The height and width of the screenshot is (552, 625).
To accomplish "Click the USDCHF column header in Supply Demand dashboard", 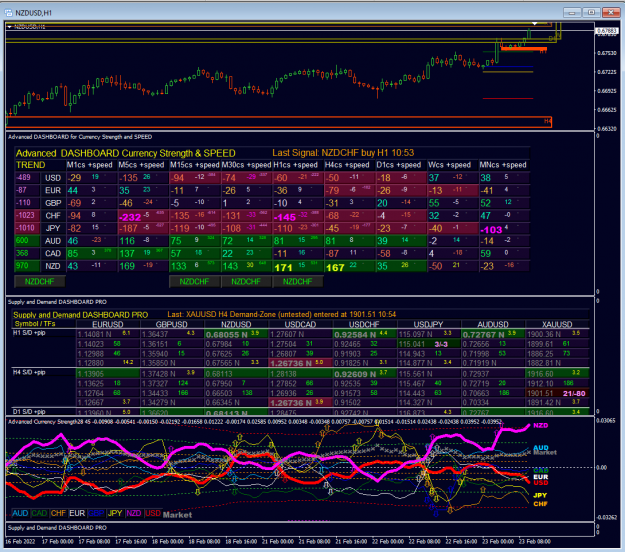I will click(x=364, y=324).
